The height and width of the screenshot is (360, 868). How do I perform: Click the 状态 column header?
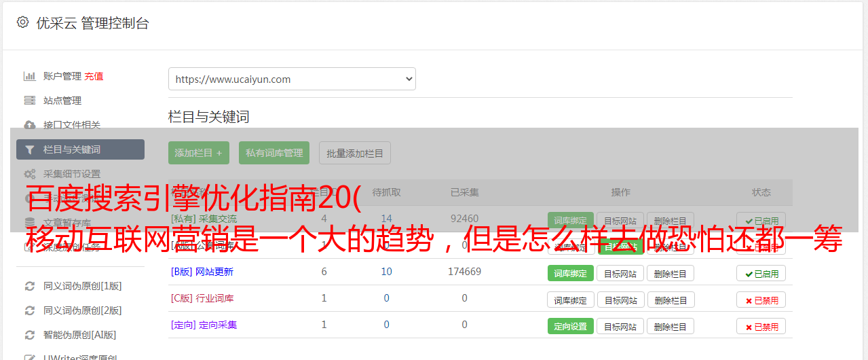click(761, 192)
